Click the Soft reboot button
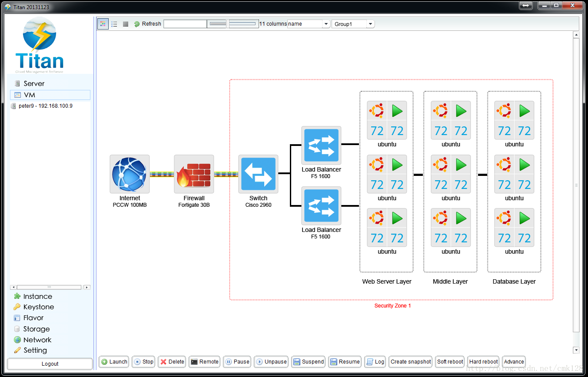 (x=450, y=362)
